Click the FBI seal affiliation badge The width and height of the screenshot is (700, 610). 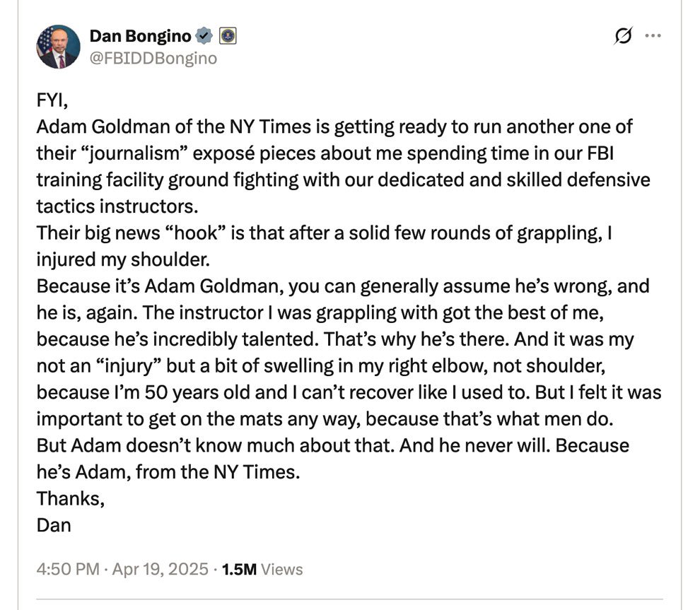coord(228,36)
